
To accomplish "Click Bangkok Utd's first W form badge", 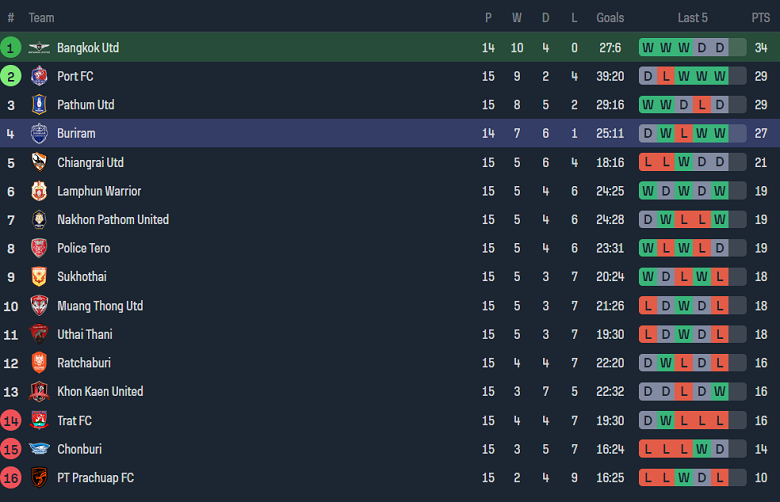I will pos(648,47).
